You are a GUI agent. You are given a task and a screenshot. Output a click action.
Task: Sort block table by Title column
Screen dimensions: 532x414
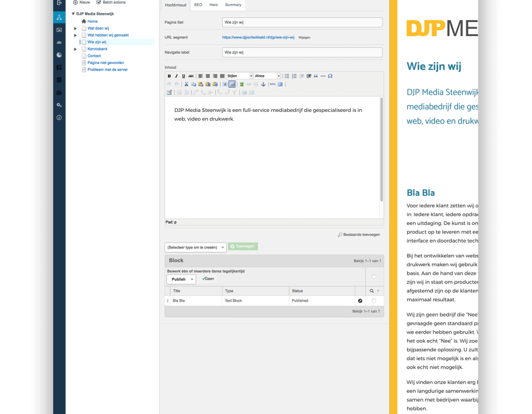click(x=176, y=291)
